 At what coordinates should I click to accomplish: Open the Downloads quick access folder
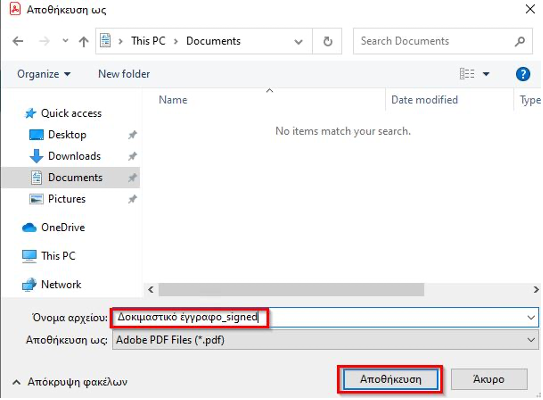coord(65,156)
